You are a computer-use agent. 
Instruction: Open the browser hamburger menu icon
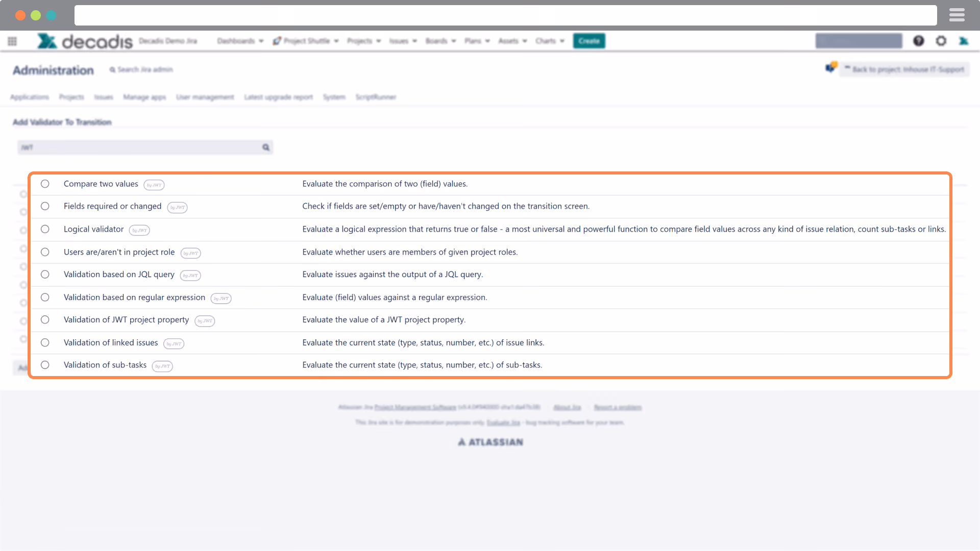[957, 15]
